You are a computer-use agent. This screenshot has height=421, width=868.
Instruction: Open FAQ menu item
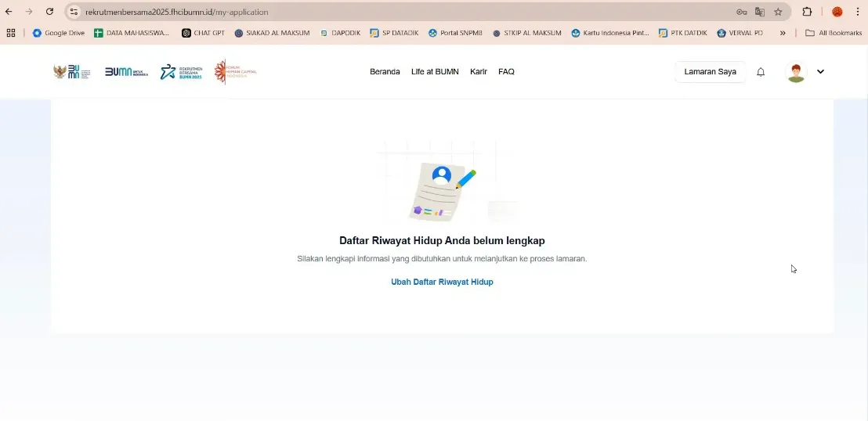click(x=506, y=71)
